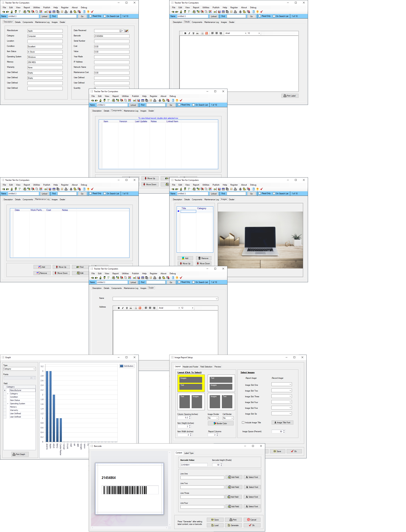Click the Border Color button

pyautogui.click(x=220, y=423)
